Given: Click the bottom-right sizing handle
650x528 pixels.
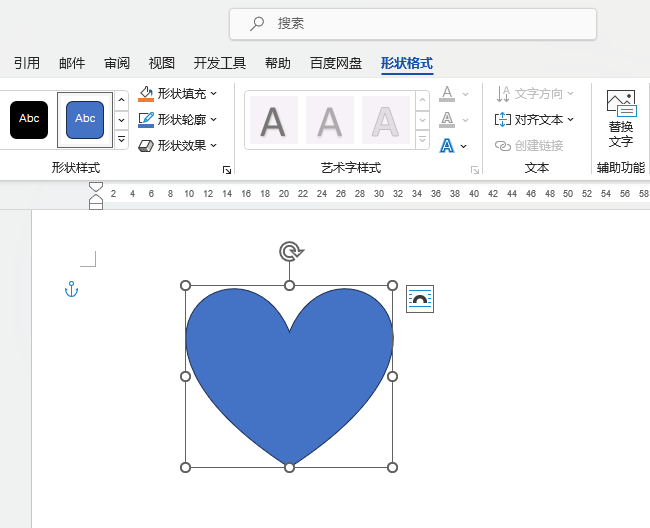Looking at the screenshot, I should coord(392,467).
